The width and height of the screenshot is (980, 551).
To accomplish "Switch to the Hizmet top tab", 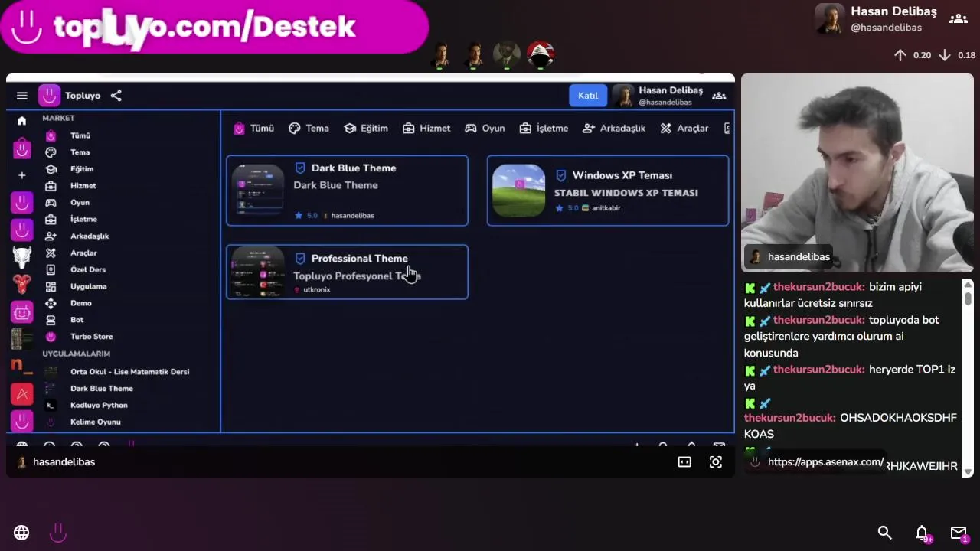I will point(426,129).
